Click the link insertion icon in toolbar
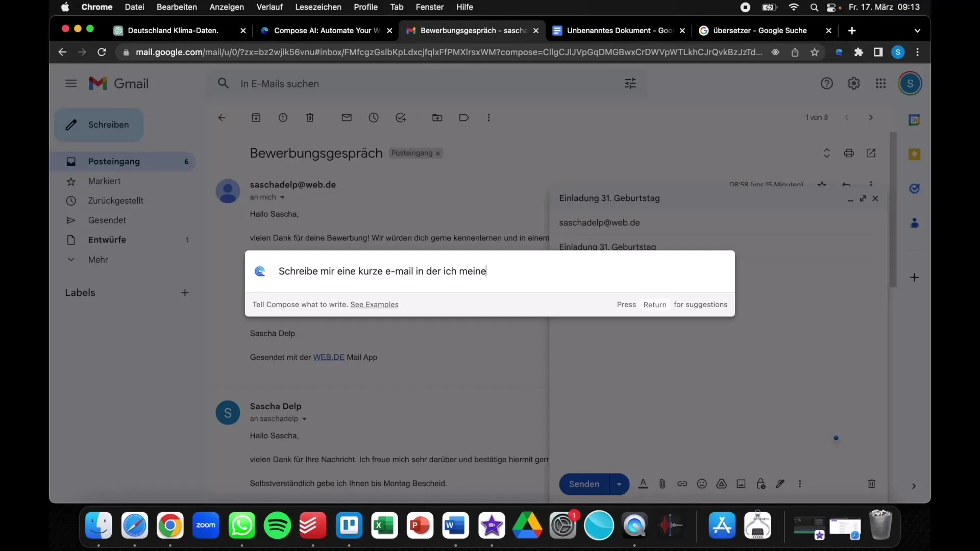This screenshot has width=980, height=551. pos(682,484)
